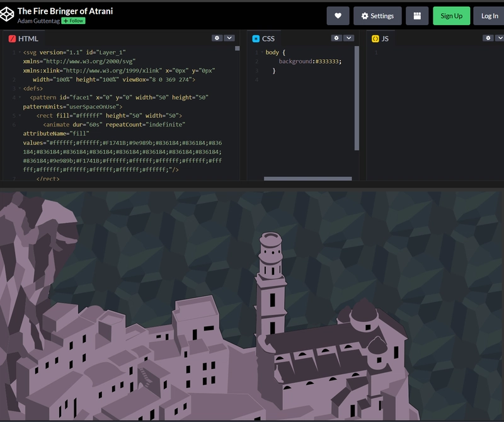504x422 pixels.
Task: Open the Change View layout icon
Action: [417, 16]
